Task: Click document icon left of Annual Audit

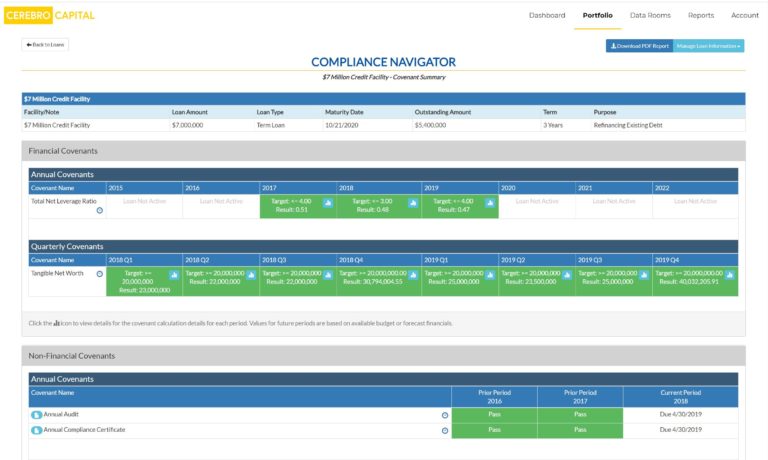Action: click(36, 415)
